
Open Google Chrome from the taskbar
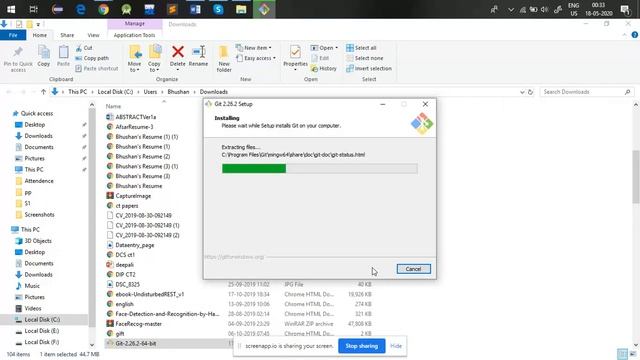click(x=103, y=9)
